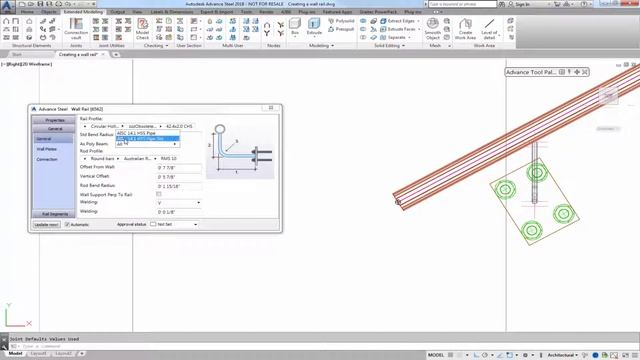Image resolution: width=640 pixels, height=360 pixels.
Task: Click Separate in Solid Editing
Action: [393, 37]
